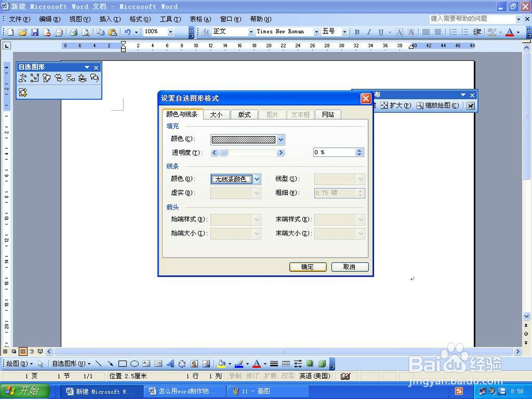
Task: Click the 扩大 button on canvas toolbar
Action: [x=396, y=105]
